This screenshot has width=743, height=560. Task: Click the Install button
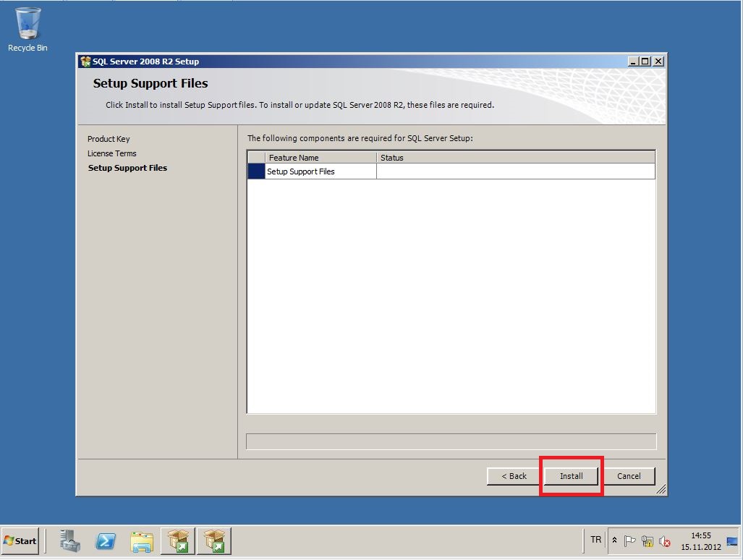coord(571,475)
